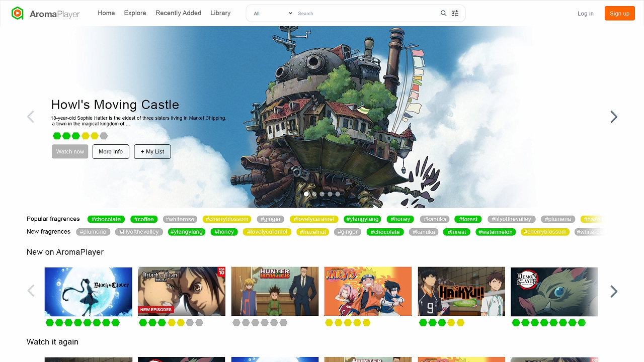Open the Demon Slayer thumbnail

point(554,292)
